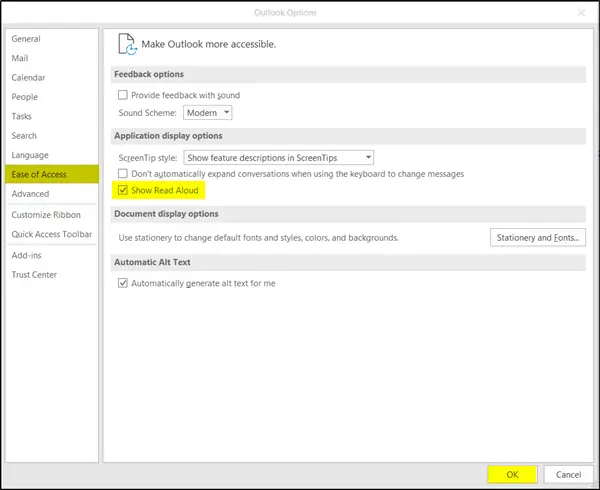The image size is (600, 490).
Task: Confirm changes with OK button
Action: click(512, 475)
